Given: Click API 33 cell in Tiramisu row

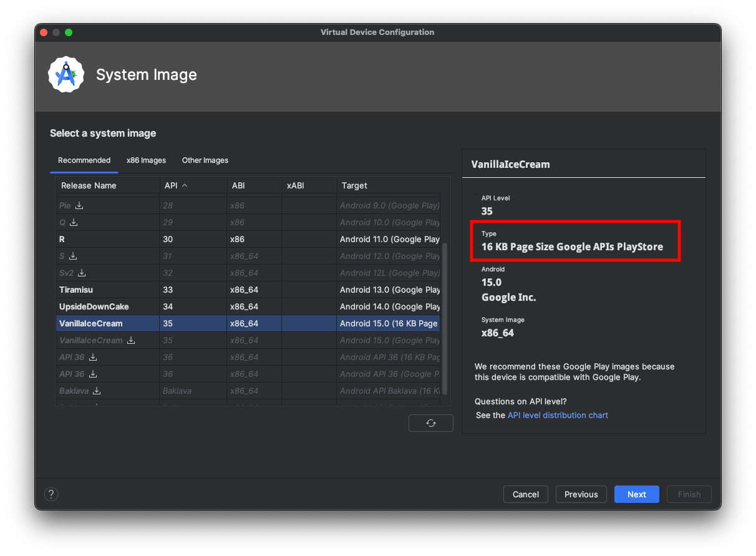Looking at the screenshot, I should click(x=193, y=290).
